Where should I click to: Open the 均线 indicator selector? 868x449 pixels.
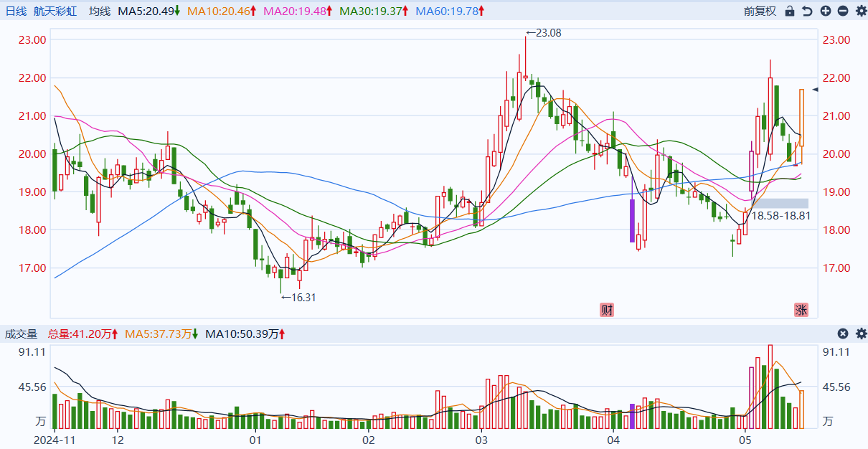coord(100,11)
